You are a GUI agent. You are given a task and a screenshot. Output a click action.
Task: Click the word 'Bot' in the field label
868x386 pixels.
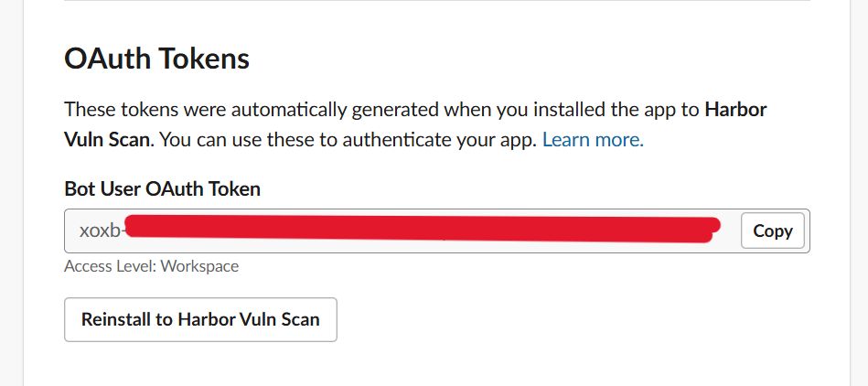pyautogui.click(x=79, y=188)
